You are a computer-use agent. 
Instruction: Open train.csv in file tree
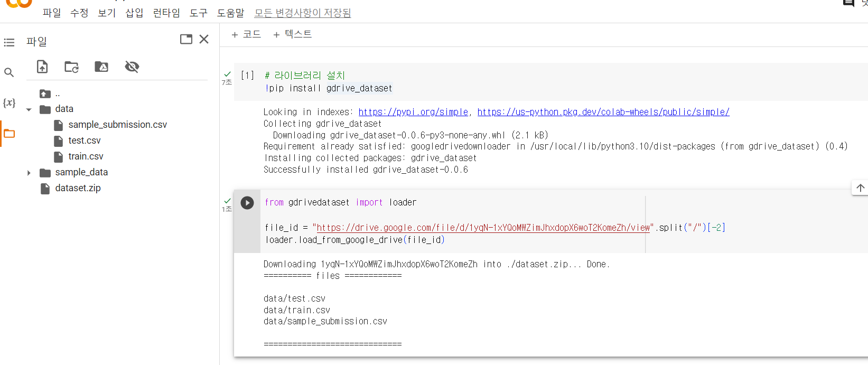[86, 156]
